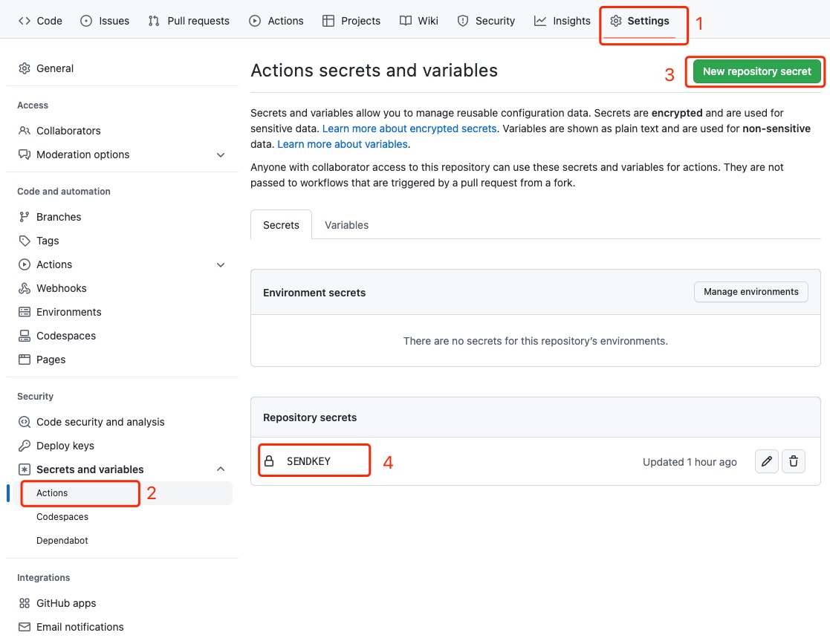Open the Insights repository tab
This screenshot has height=644, width=830.
[x=562, y=21]
